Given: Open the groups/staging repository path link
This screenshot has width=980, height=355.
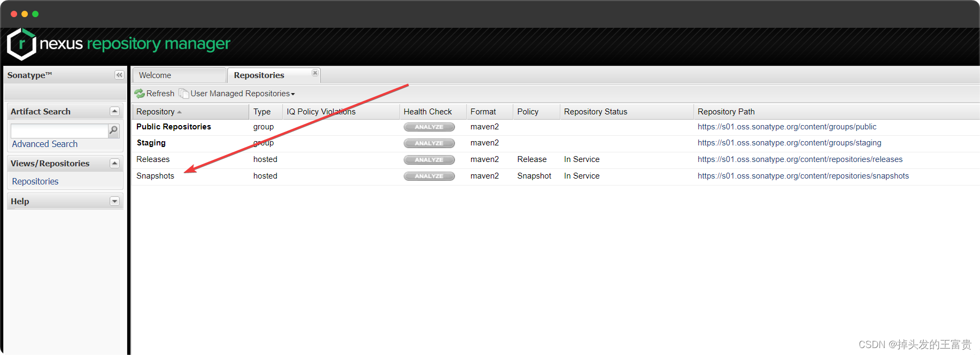Looking at the screenshot, I should [x=789, y=143].
